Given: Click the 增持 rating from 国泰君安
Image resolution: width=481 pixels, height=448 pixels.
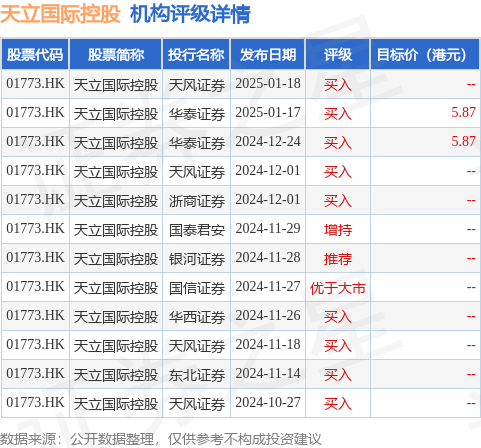Looking at the screenshot, I should [338, 230].
